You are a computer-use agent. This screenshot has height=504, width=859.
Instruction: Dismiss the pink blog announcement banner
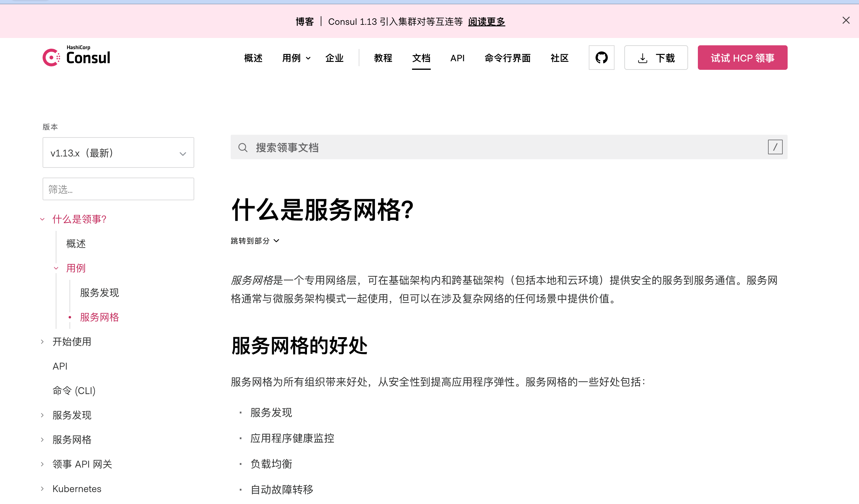click(x=846, y=21)
